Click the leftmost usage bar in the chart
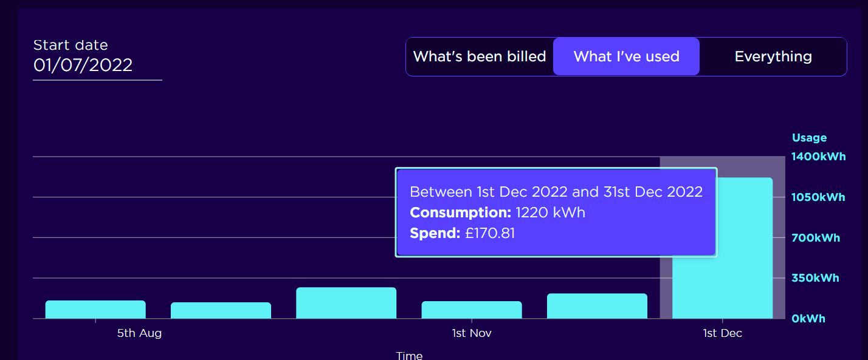Viewport: 868px width, 360px height. coord(95,310)
